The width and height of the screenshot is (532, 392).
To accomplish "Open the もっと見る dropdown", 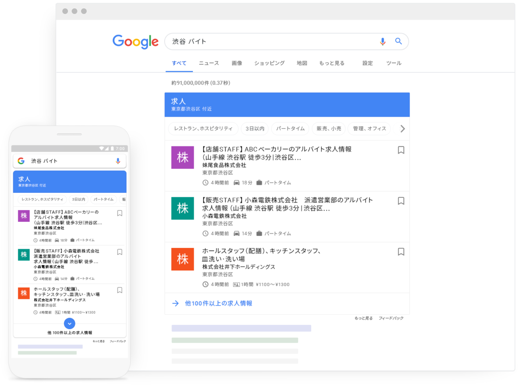I will coord(332,63).
